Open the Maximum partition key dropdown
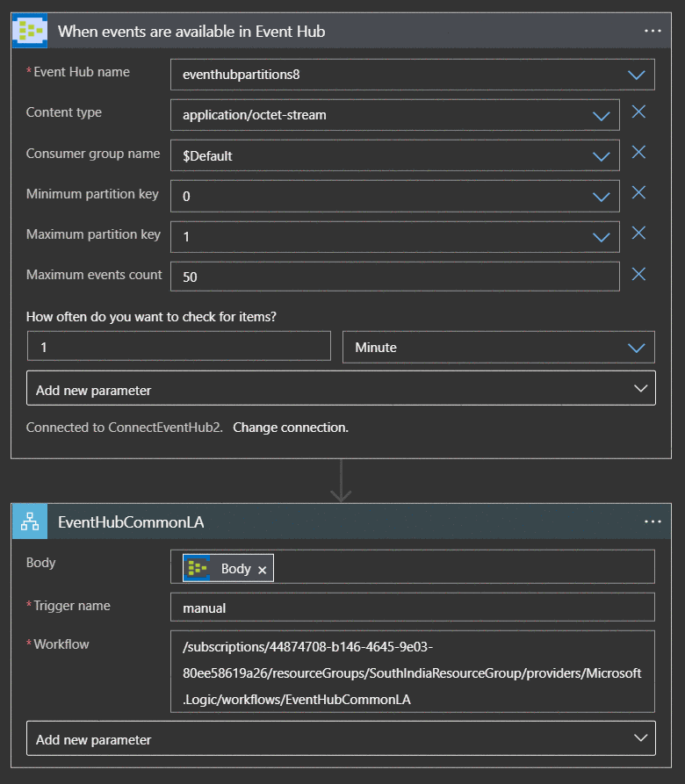This screenshot has width=685, height=784. (601, 237)
